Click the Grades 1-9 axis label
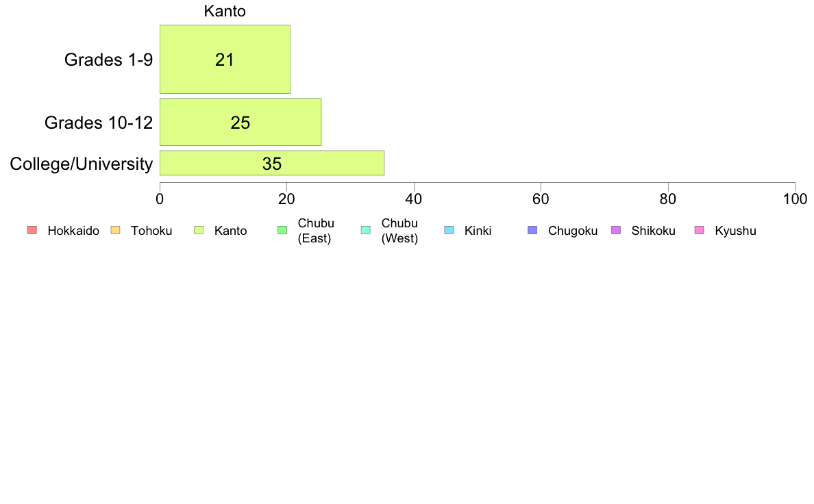 point(108,60)
